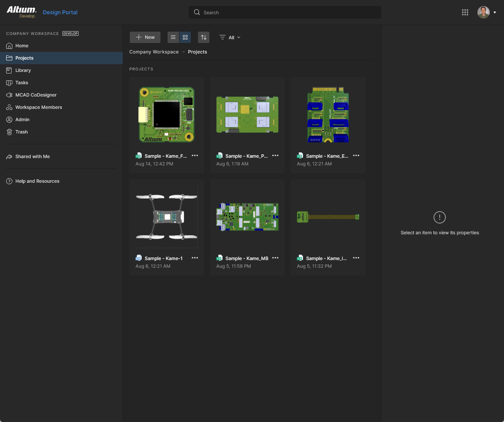This screenshot has width=504, height=422.
Task: Open Shared with Me
Action: 32,157
